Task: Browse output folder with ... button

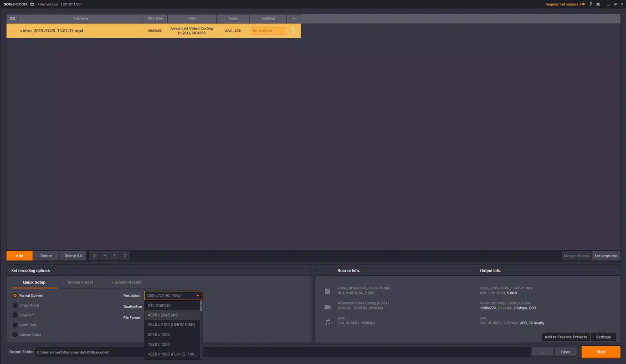Action: pyautogui.click(x=543, y=352)
